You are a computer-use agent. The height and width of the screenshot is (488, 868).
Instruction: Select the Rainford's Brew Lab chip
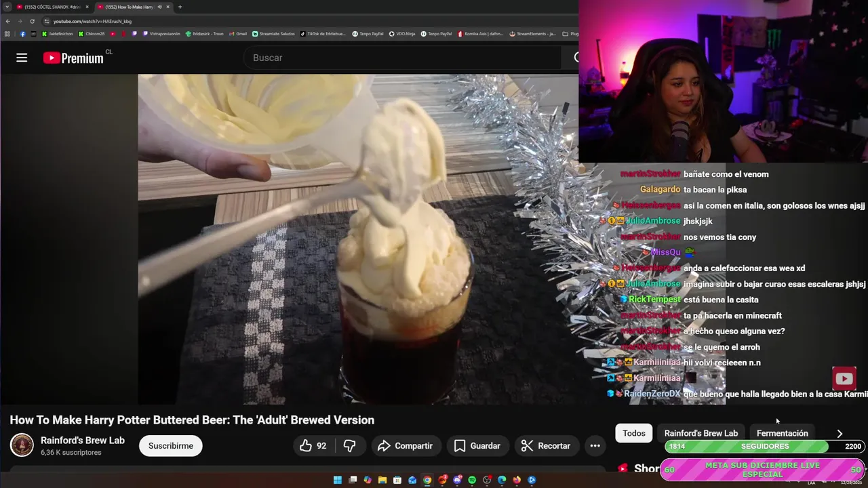(x=701, y=433)
